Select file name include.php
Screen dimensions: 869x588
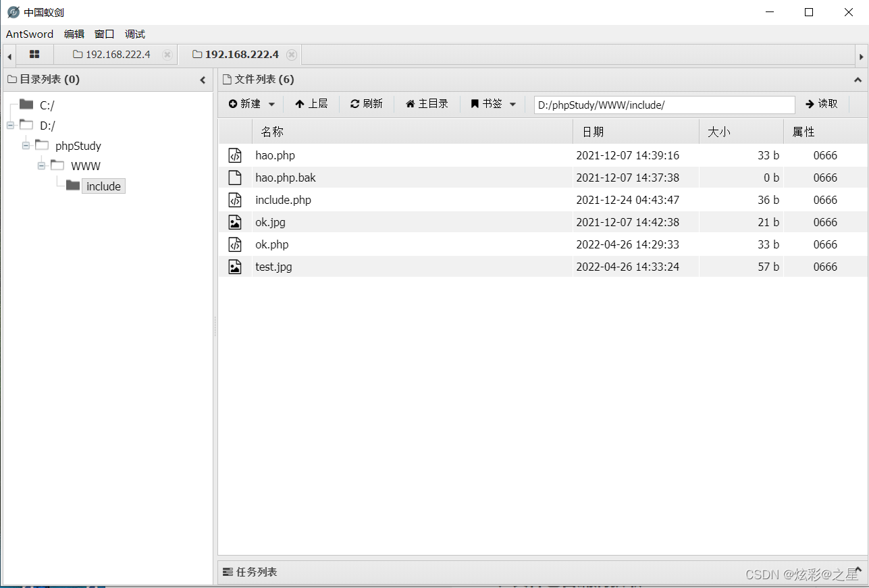click(283, 200)
